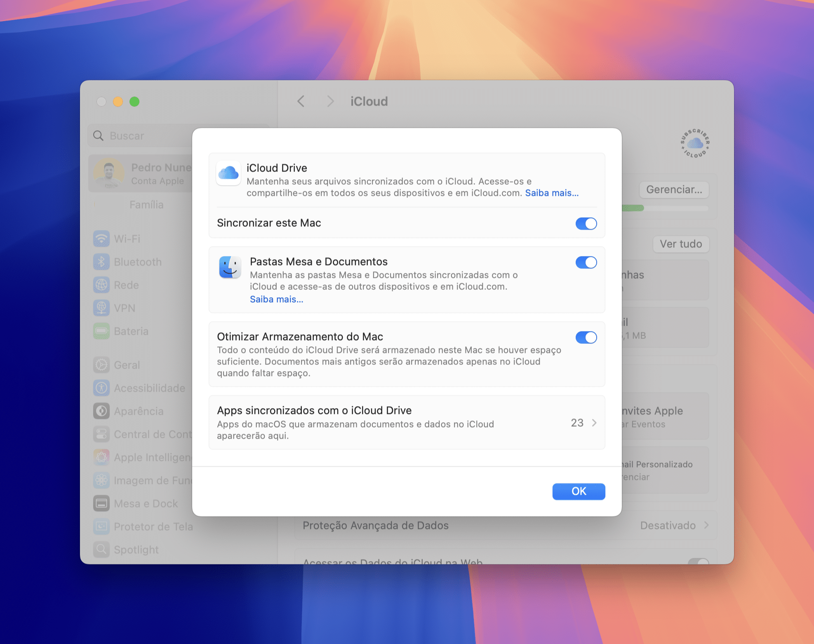The image size is (814, 644).
Task: Go back with the left arrow
Action: pos(301,101)
